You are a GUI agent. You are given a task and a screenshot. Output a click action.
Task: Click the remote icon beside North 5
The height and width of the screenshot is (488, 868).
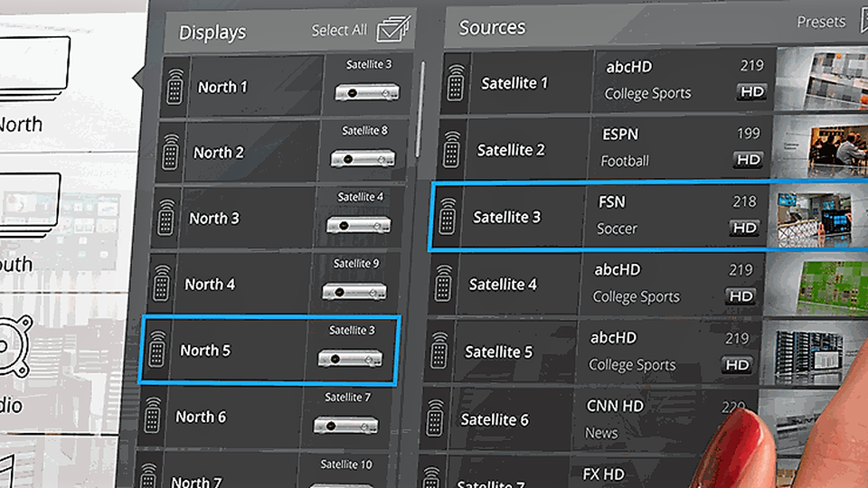[157, 350]
